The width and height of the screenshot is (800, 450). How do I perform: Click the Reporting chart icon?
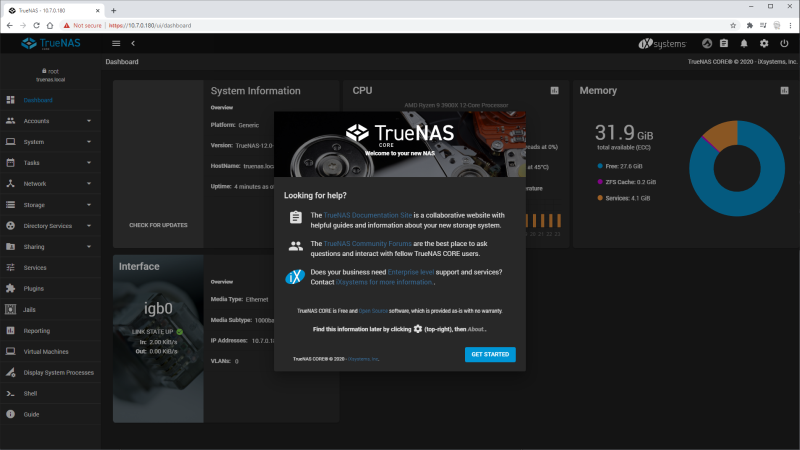tap(10, 331)
